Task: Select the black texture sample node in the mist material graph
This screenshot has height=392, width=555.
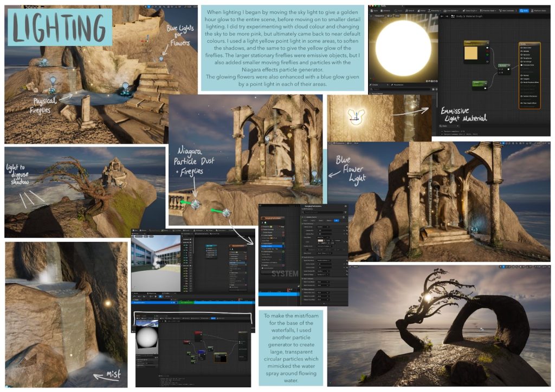Action: coord(221,357)
